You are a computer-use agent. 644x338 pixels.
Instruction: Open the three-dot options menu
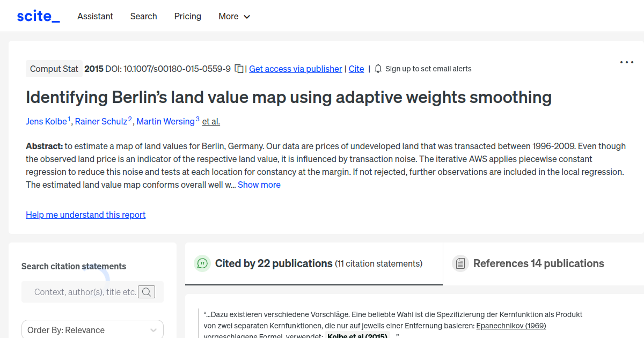(626, 62)
